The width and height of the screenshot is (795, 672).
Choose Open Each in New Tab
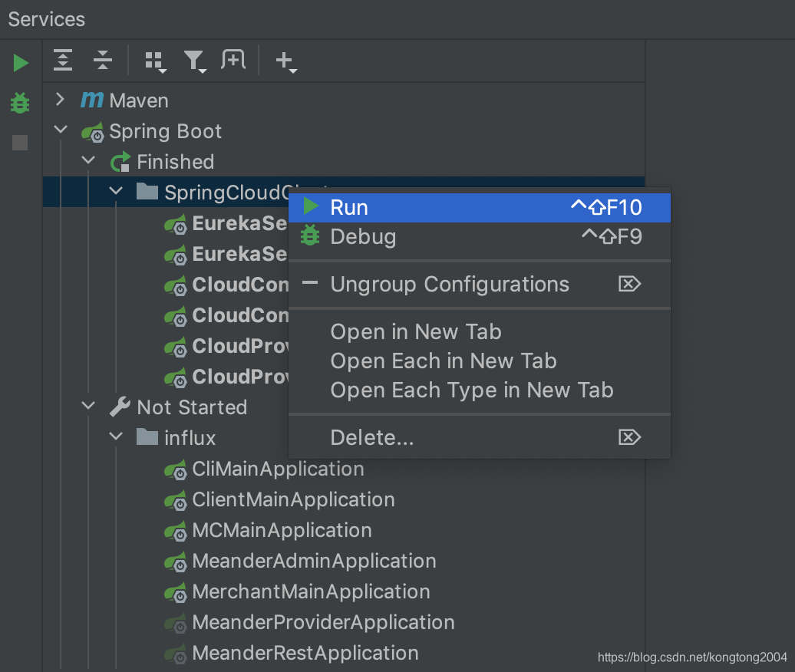point(444,361)
